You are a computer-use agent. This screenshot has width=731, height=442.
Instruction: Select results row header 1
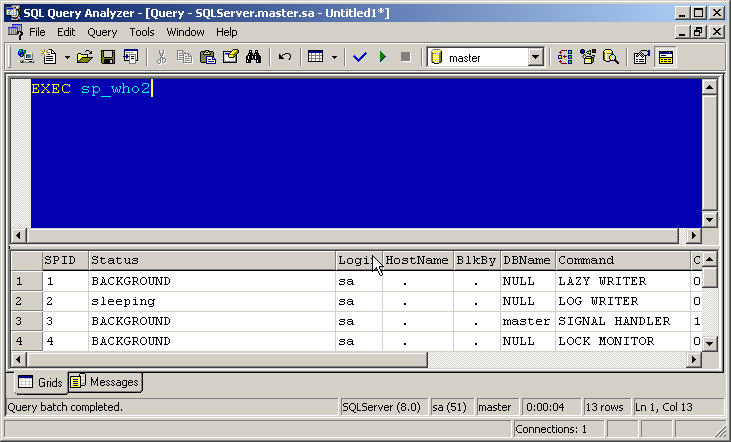(x=26, y=281)
